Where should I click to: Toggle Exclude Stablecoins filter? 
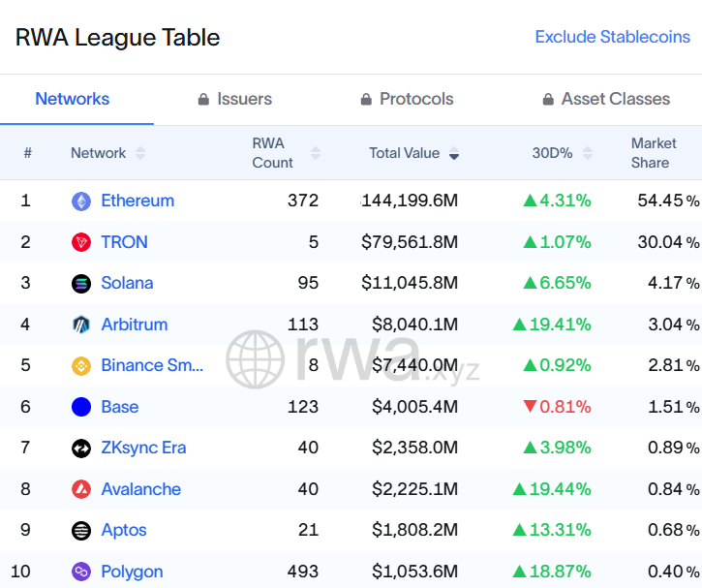[x=612, y=37]
